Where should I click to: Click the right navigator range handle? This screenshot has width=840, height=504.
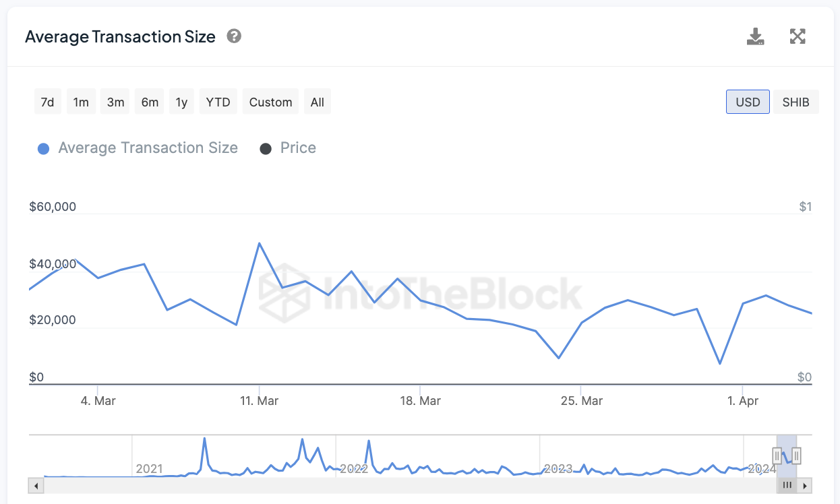click(796, 456)
